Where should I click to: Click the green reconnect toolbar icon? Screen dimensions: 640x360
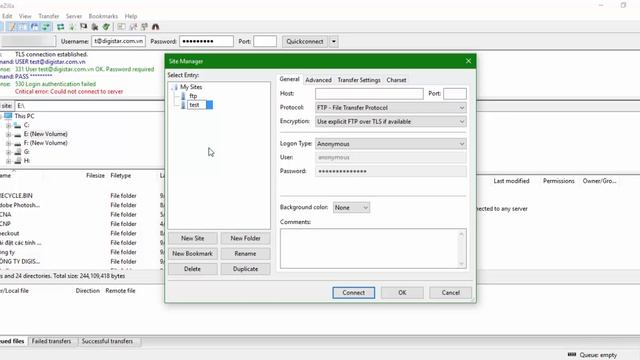pos(106,27)
